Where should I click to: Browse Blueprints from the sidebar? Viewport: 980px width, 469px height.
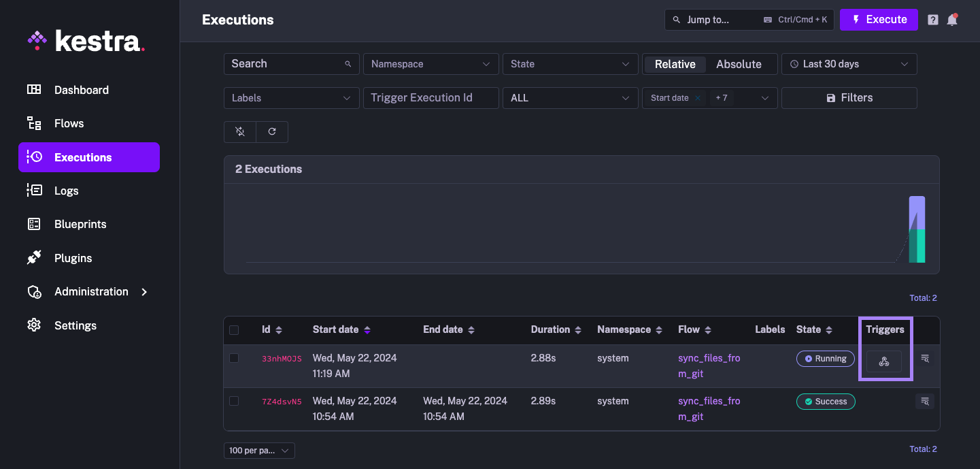tap(80, 224)
